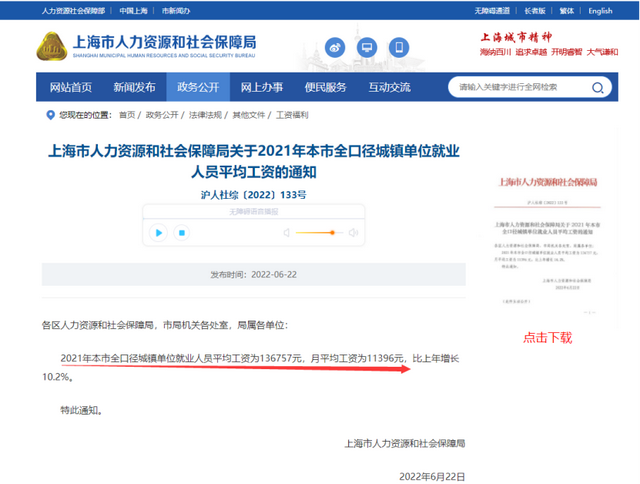Click 首页 in breadcrumb
This screenshot has width=640, height=484.
coord(127,115)
